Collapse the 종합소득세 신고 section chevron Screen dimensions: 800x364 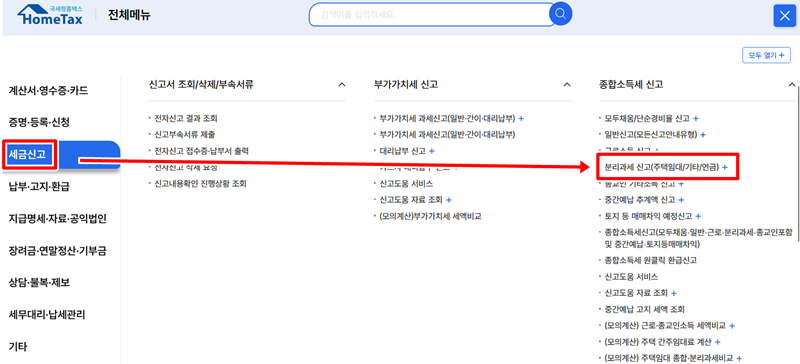pos(792,85)
